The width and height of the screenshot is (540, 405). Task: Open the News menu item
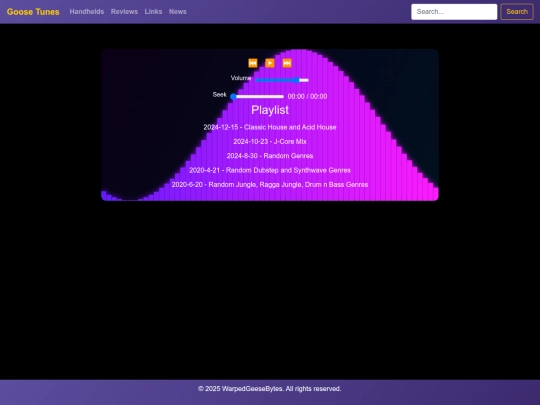tap(178, 12)
